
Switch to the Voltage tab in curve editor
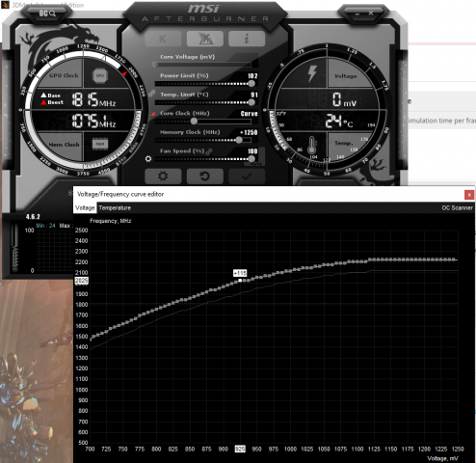click(85, 208)
